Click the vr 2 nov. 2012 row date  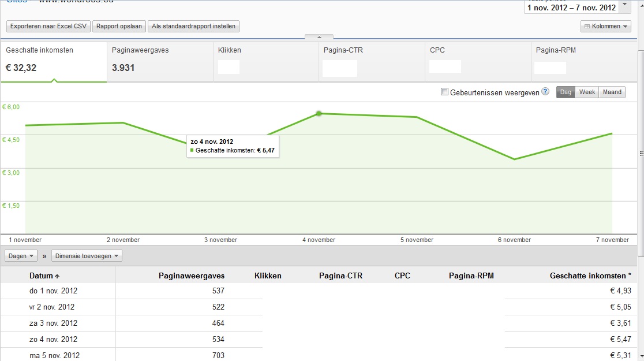(52, 307)
